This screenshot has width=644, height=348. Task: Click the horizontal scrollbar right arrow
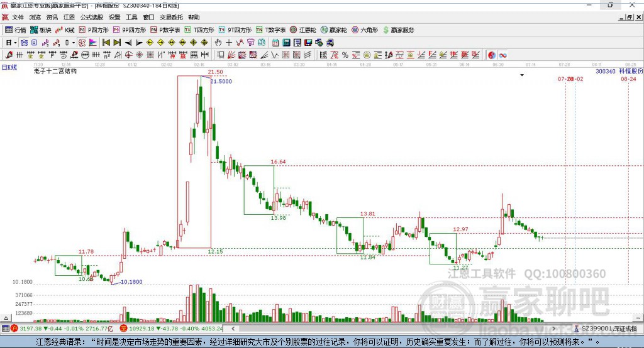[553, 329]
